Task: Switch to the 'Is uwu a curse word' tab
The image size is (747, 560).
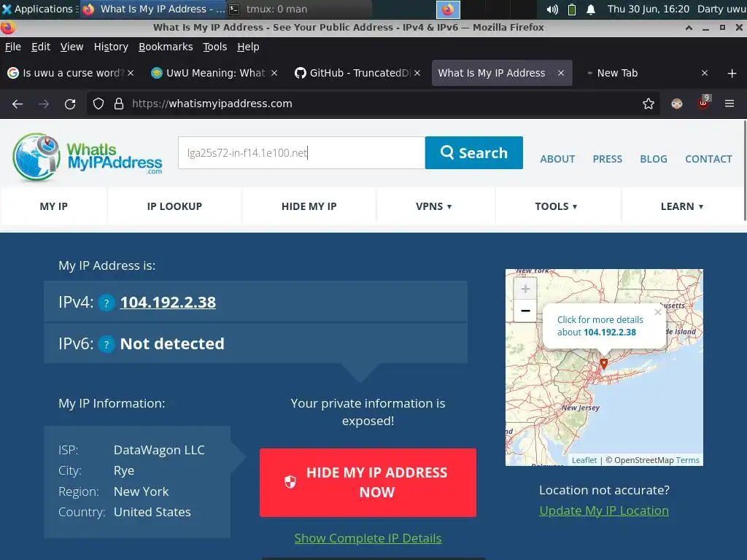Action: pos(71,73)
